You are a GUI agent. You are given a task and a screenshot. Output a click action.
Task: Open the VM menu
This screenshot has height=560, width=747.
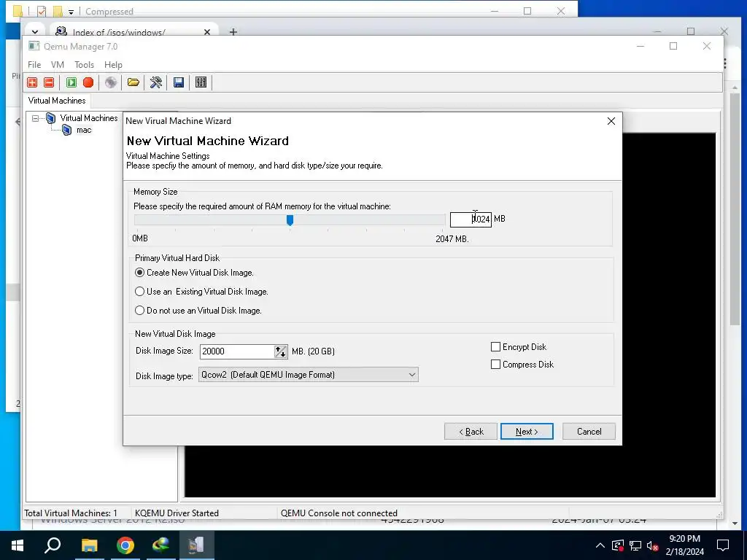(57, 65)
